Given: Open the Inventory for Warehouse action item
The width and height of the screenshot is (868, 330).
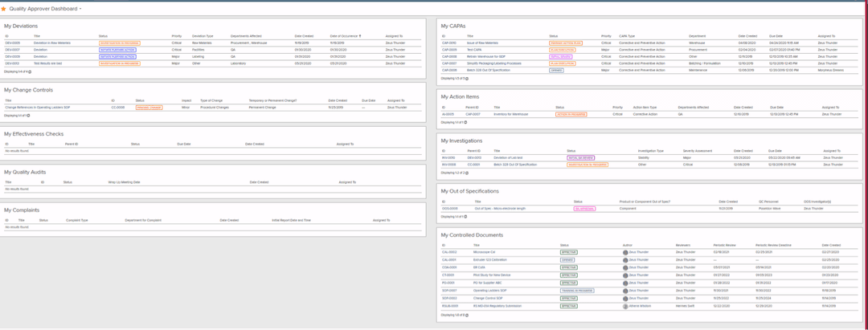Looking at the screenshot, I should (x=511, y=115).
